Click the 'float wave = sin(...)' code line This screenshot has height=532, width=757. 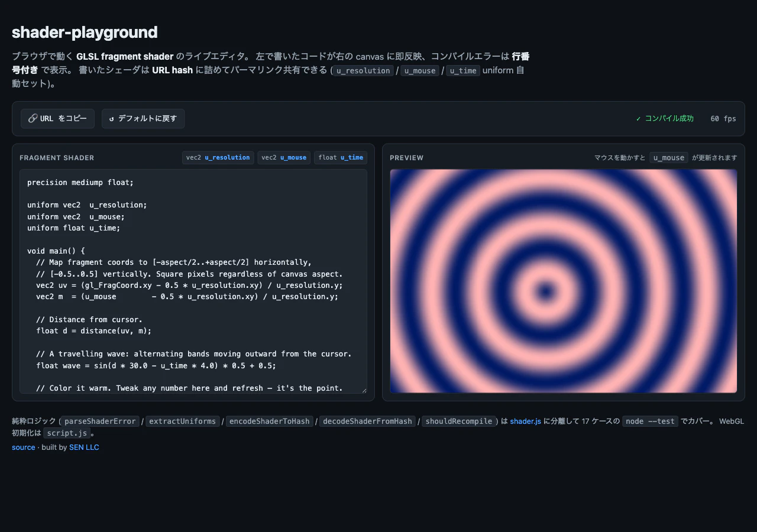[156, 366]
